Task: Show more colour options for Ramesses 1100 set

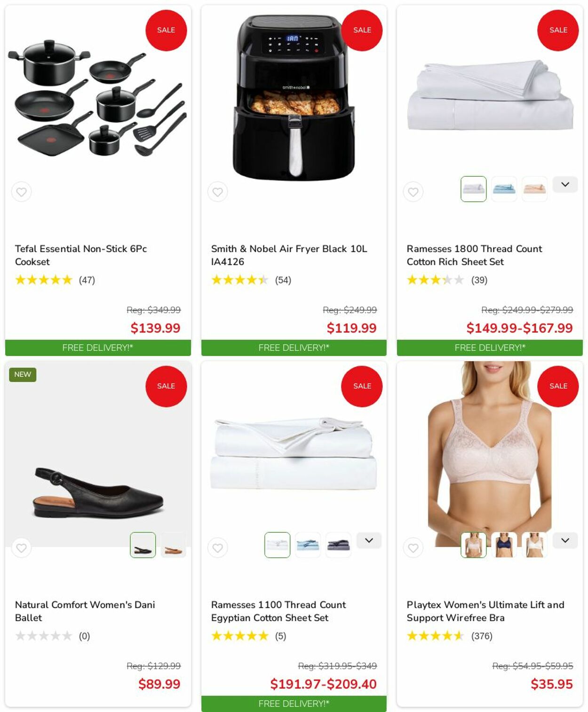Action: tap(369, 540)
